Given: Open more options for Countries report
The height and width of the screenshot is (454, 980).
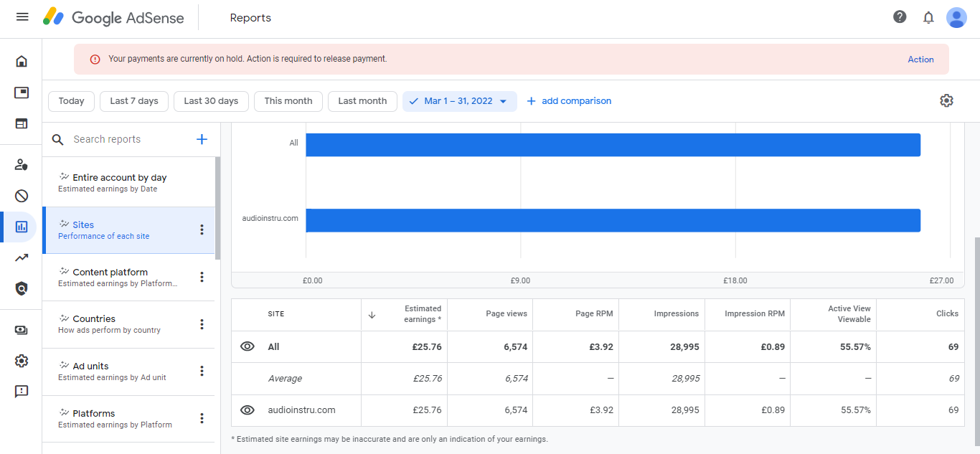Looking at the screenshot, I should [x=202, y=324].
